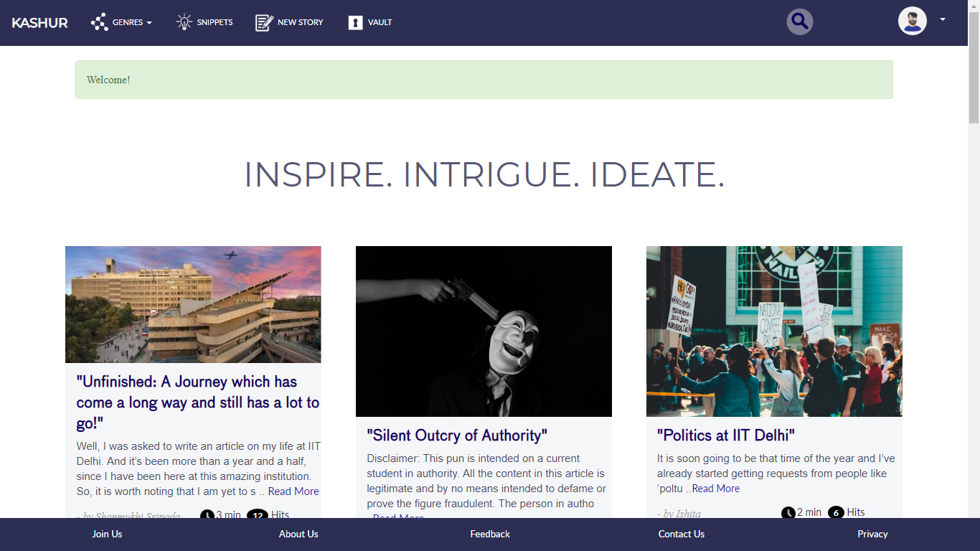This screenshot has height=551, width=980.
Task: Open the Feedback footer link
Action: pos(490,534)
